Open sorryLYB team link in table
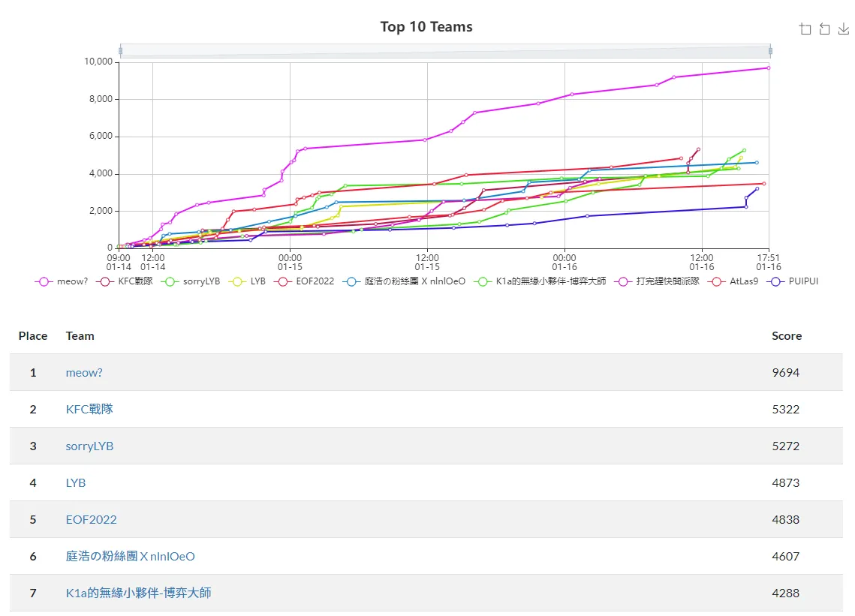Viewport: 855px width, 616px height. point(89,446)
